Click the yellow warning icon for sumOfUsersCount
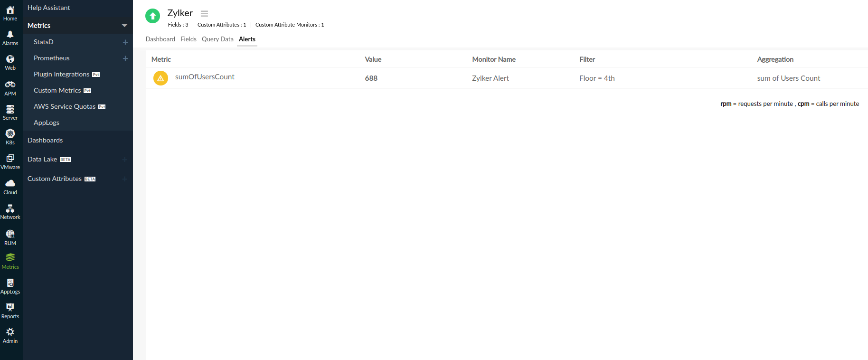The height and width of the screenshot is (360, 868). click(x=160, y=78)
